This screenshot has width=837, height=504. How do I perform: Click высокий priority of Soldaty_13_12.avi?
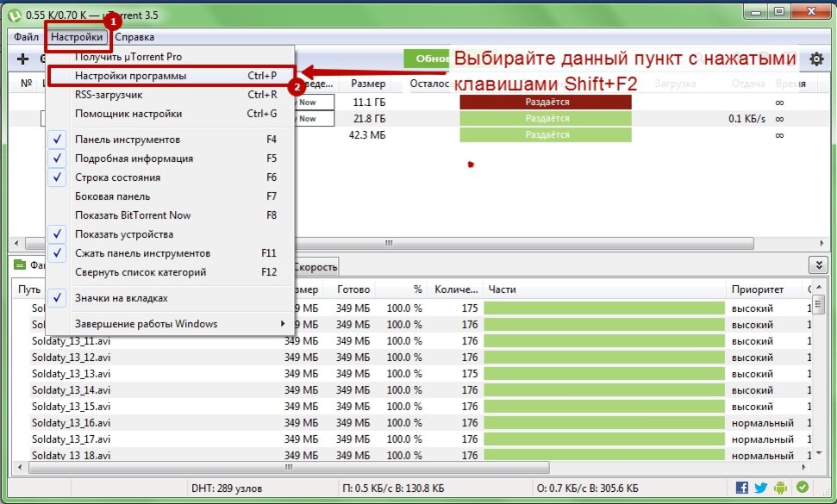pos(753,358)
